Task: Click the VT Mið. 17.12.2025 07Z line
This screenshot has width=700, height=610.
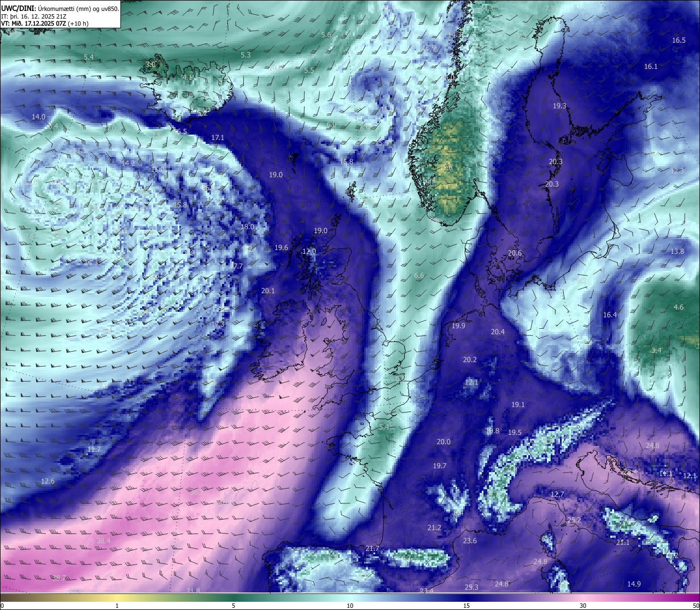Action: click(x=45, y=24)
